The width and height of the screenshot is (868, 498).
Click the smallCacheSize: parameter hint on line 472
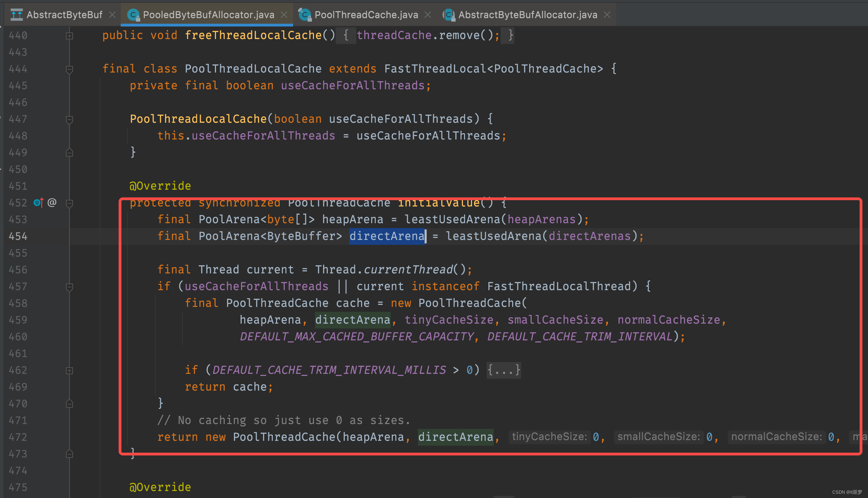(659, 437)
